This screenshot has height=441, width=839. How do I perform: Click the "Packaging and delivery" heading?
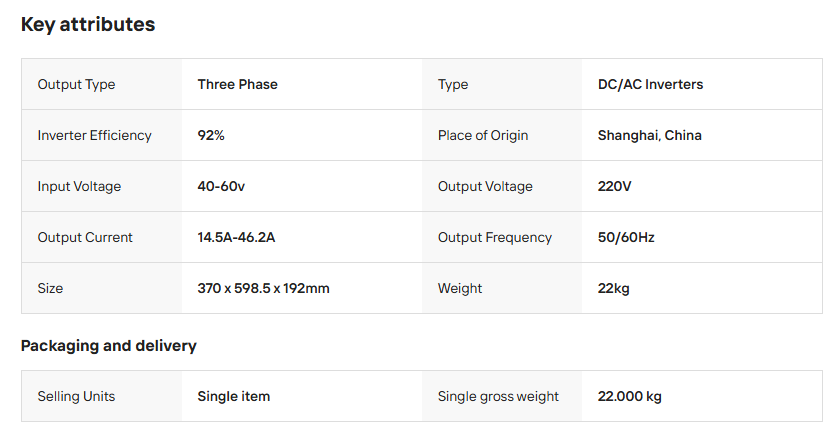coord(109,346)
